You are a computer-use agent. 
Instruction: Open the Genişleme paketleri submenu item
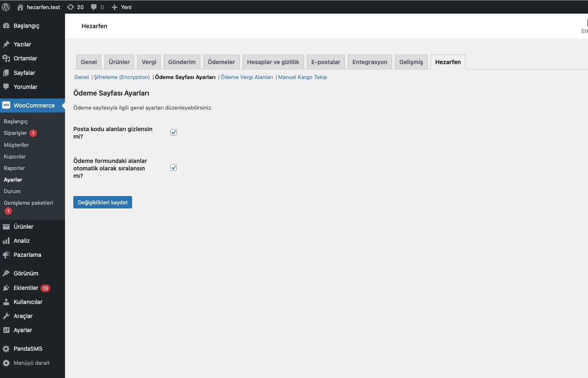28,203
